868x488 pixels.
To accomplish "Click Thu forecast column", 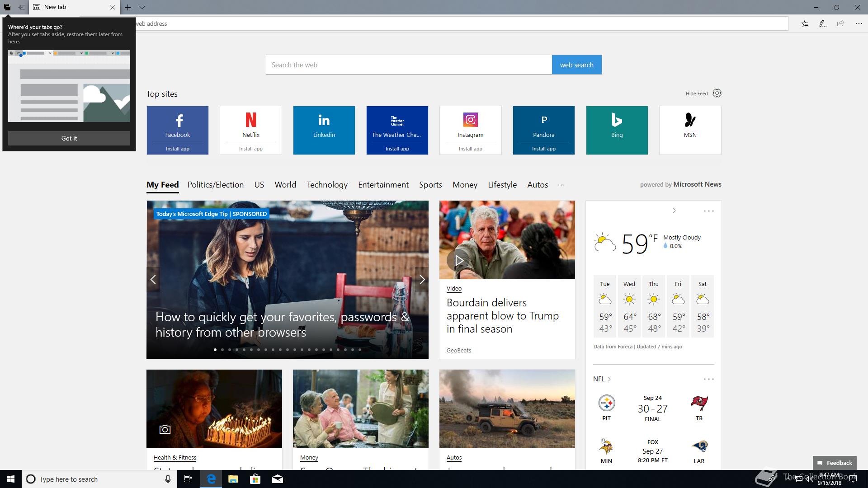I will tap(654, 306).
